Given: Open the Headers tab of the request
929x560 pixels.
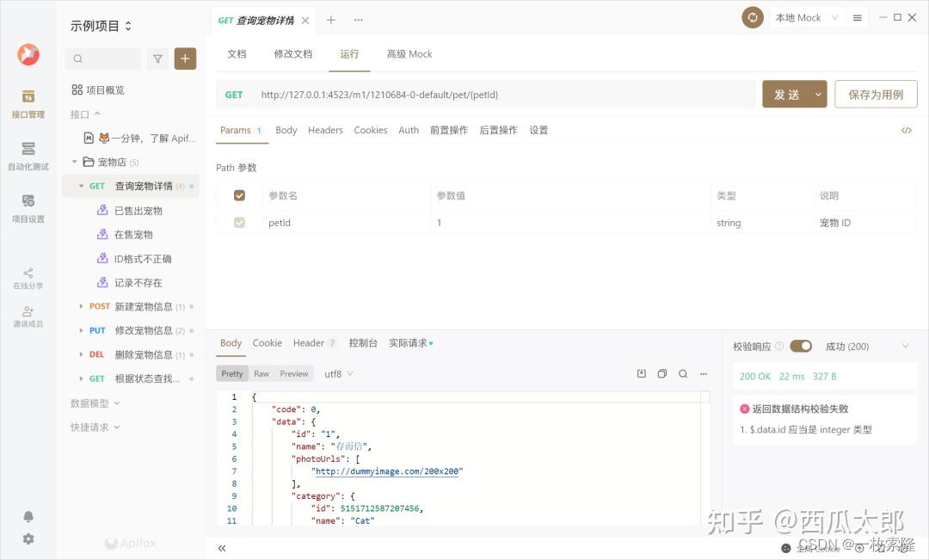Looking at the screenshot, I should 325,130.
